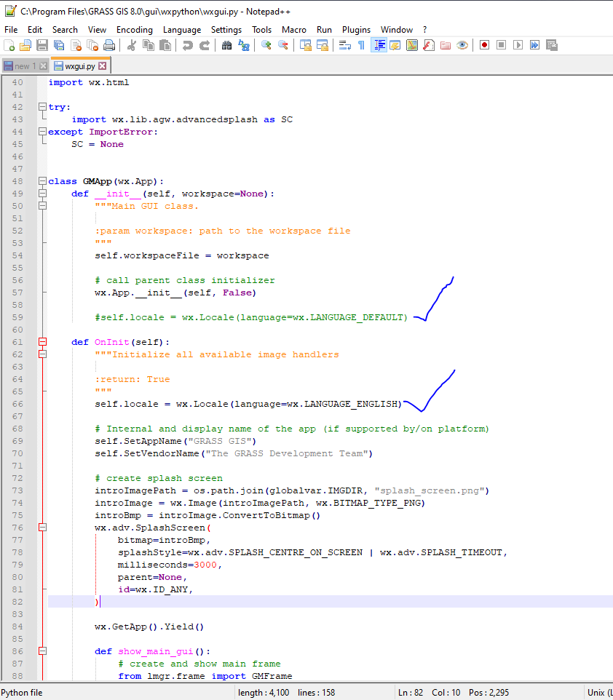Click the Open file folder icon

point(25,45)
